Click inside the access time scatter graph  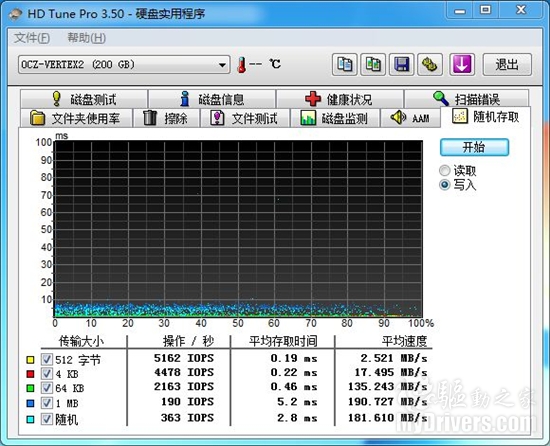pyautogui.click(x=238, y=229)
